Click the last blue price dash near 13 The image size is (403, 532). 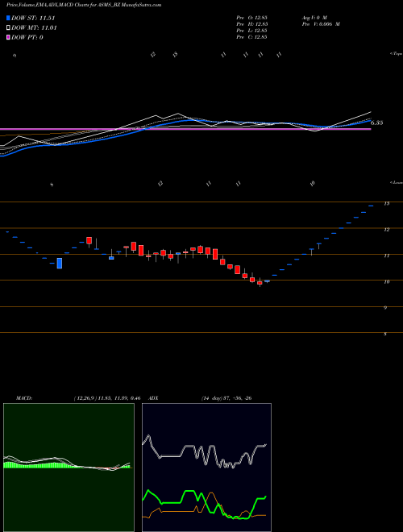pos(371,206)
